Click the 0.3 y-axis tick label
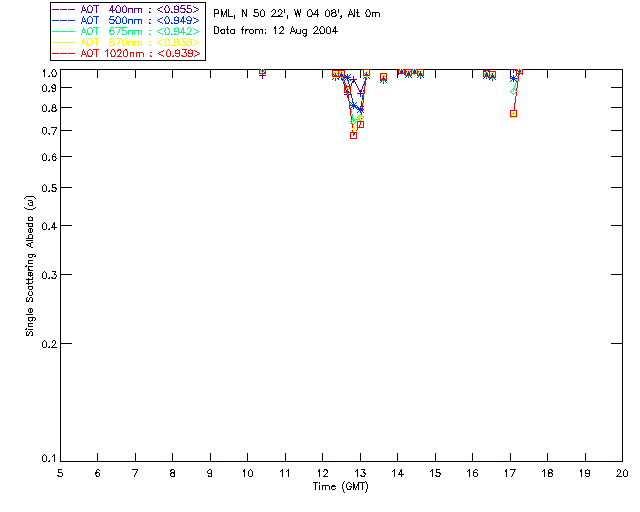640x512 pixels. tap(49, 275)
